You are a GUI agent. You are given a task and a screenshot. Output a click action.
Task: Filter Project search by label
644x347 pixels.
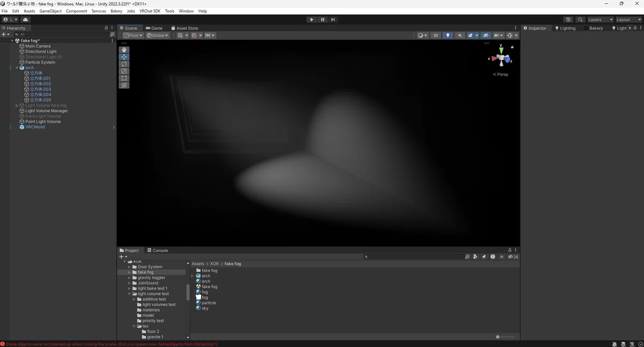(484, 257)
